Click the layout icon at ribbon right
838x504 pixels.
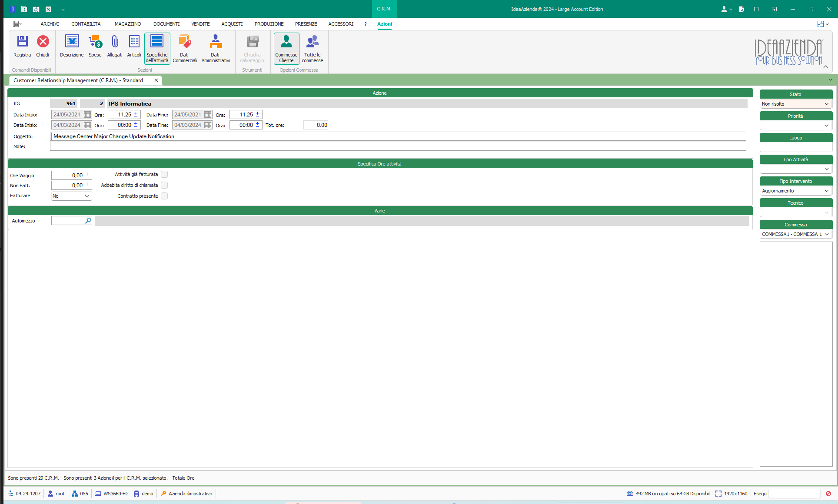[821, 24]
